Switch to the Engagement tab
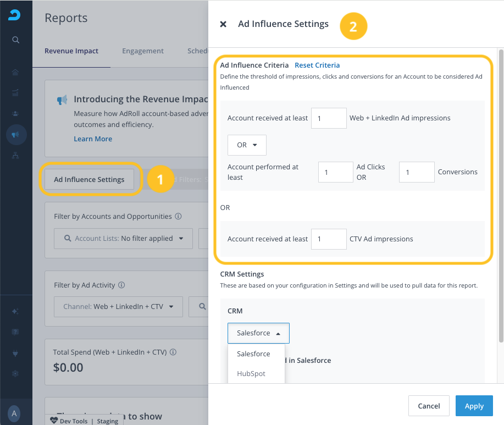Screen dimensions: 504x425 tap(143, 51)
